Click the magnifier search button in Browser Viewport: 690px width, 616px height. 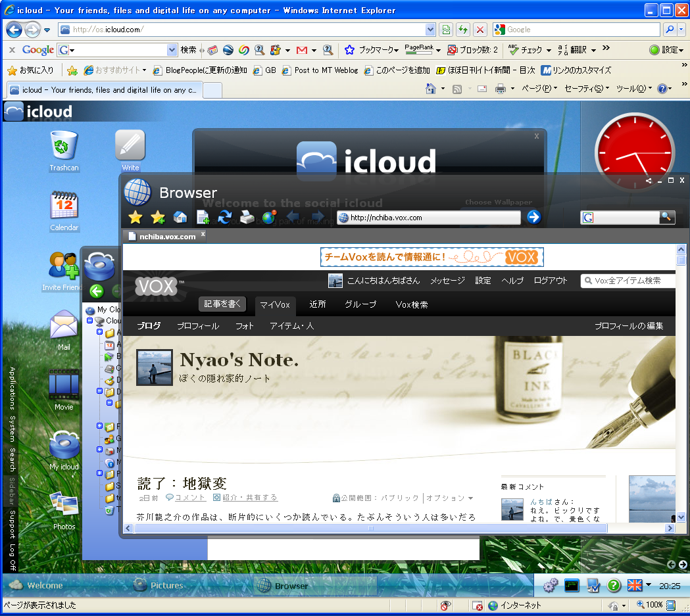667,217
